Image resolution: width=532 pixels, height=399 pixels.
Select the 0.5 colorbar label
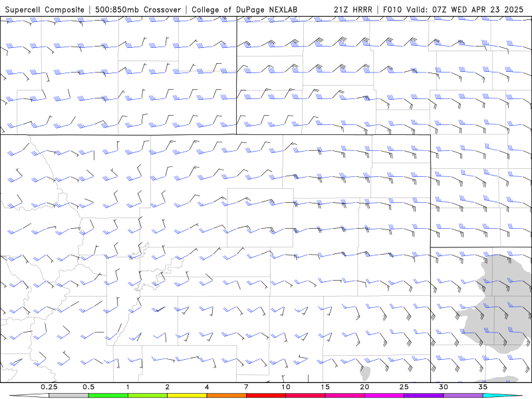tap(88, 387)
